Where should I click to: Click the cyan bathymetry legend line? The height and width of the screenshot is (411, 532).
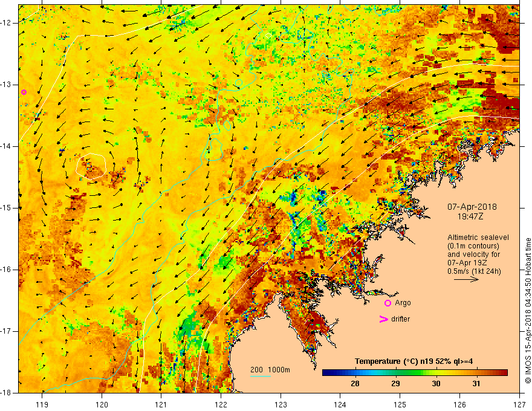(x=261, y=377)
